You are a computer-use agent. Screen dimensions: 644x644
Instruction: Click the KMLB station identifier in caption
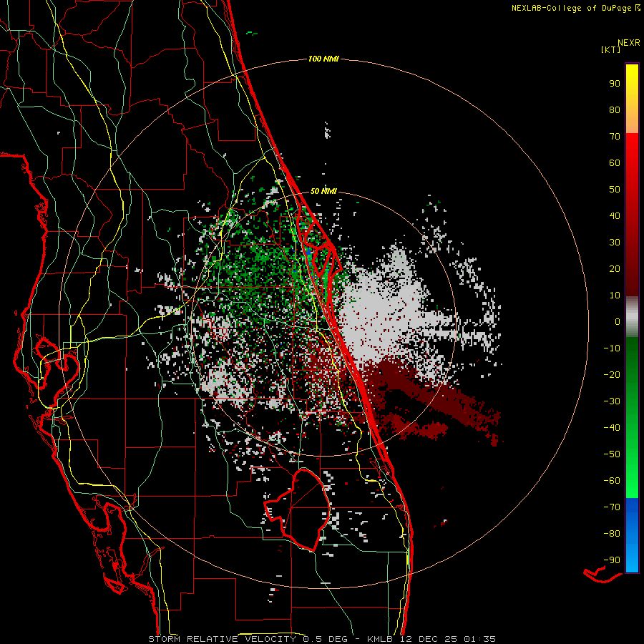coord(380,639)
